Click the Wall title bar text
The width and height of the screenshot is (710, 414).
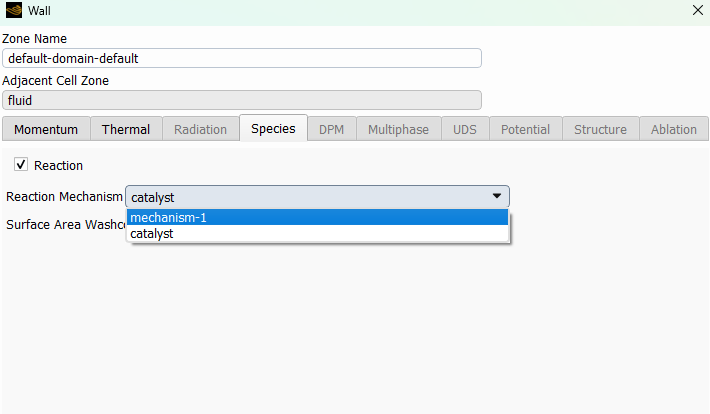(40, 10)
